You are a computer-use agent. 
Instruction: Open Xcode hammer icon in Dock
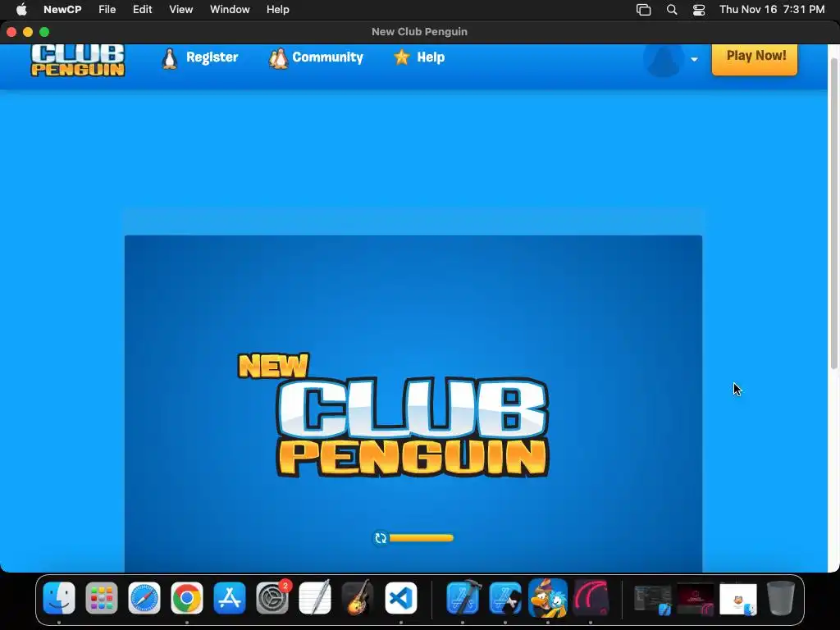coord(463,598)
